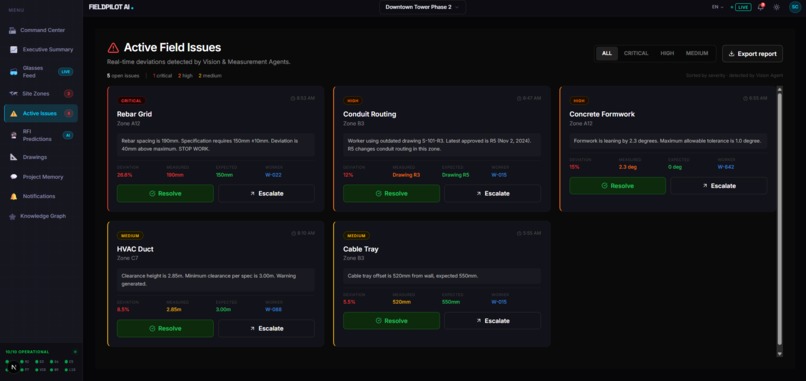Open Knowledge Graph menu item

[x=41, y=216]
